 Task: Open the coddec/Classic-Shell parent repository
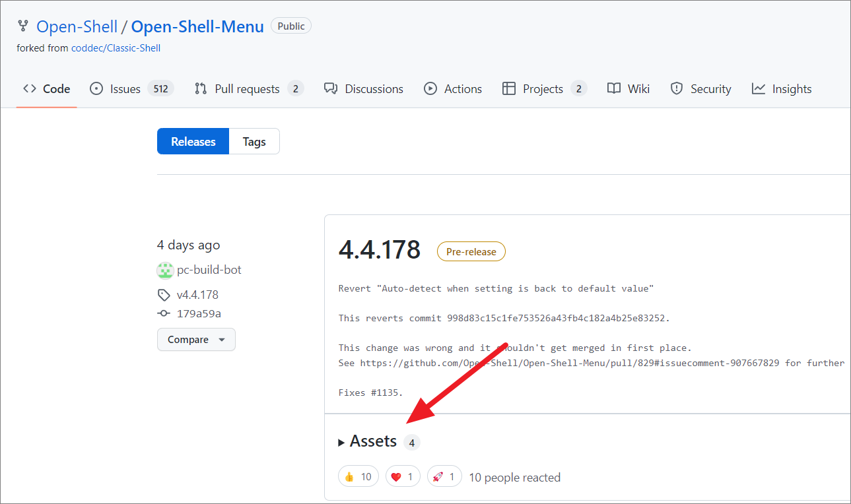[x=116, y=48]
